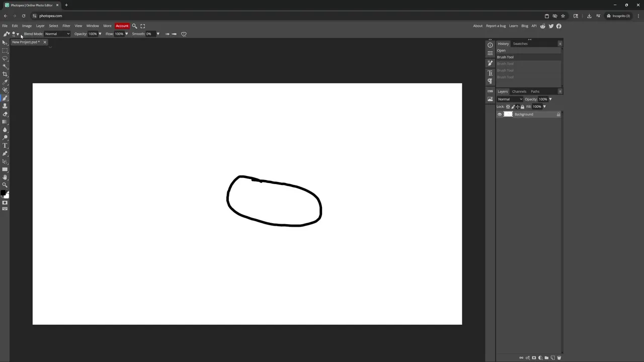Select the Rectangle Select tool
644x362 pixels.
click(x=5, y=51)
